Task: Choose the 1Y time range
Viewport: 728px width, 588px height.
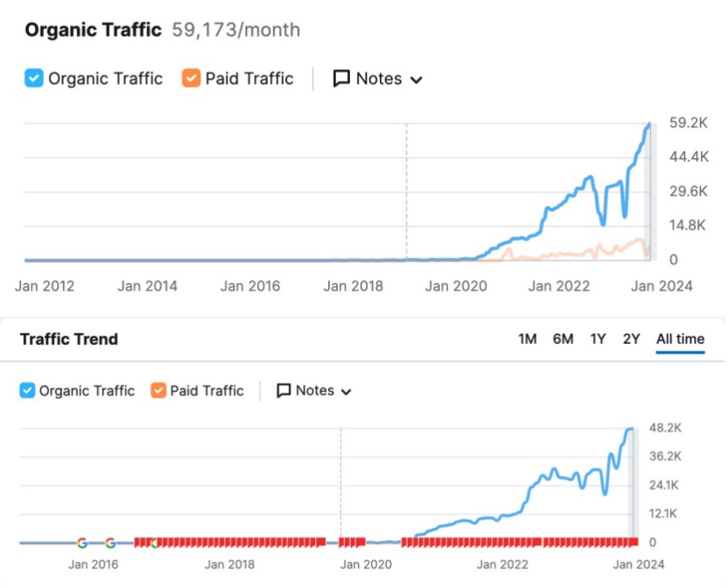Action: [x=598, y=339]
